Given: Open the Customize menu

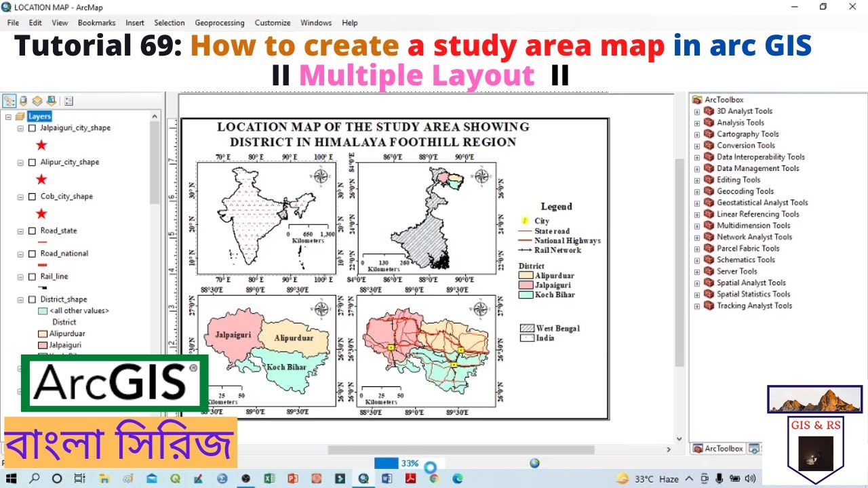Looking at the screenshot, I should point(273,22).
